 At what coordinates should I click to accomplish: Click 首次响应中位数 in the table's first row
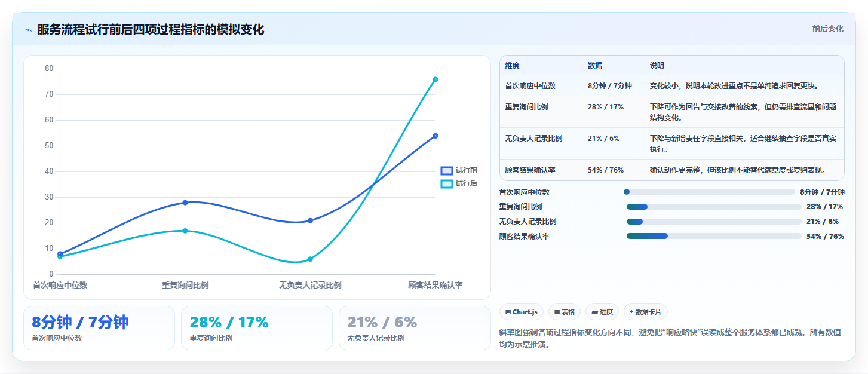click(530, 86)
